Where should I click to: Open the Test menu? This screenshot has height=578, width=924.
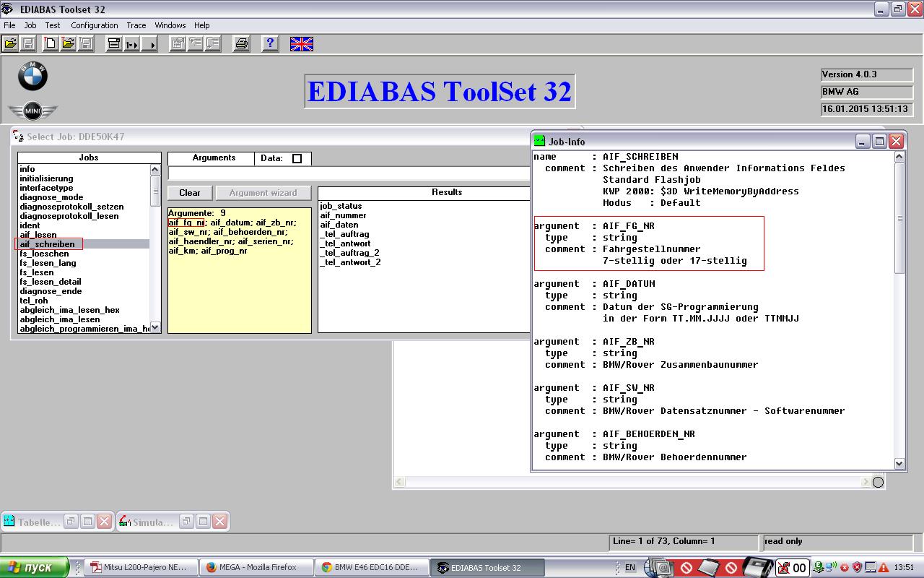tap(53, 25)
